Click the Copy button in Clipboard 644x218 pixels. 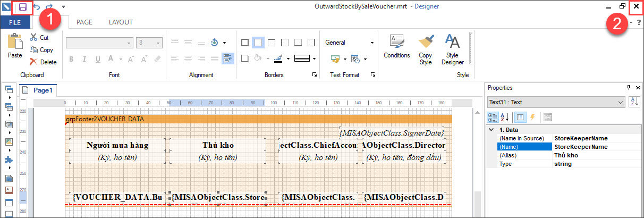(41, 50)
